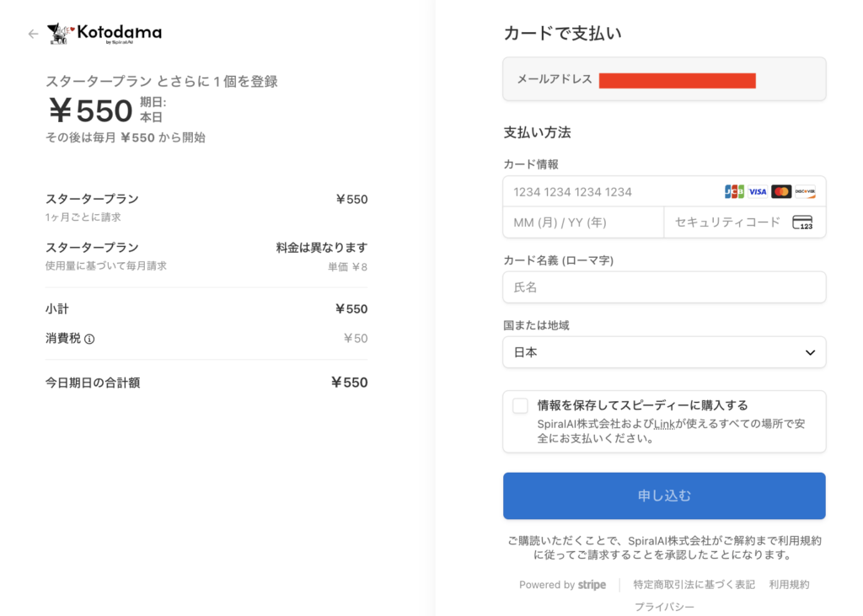Open the プライバシー privacy link
The width and height of the screenshot is (863, 616).
pyautogui.click(x=664, y=607)
